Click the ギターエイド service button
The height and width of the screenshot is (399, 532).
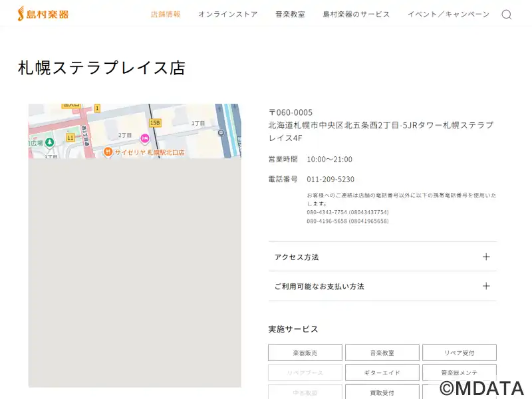click(x=382, y=372)
